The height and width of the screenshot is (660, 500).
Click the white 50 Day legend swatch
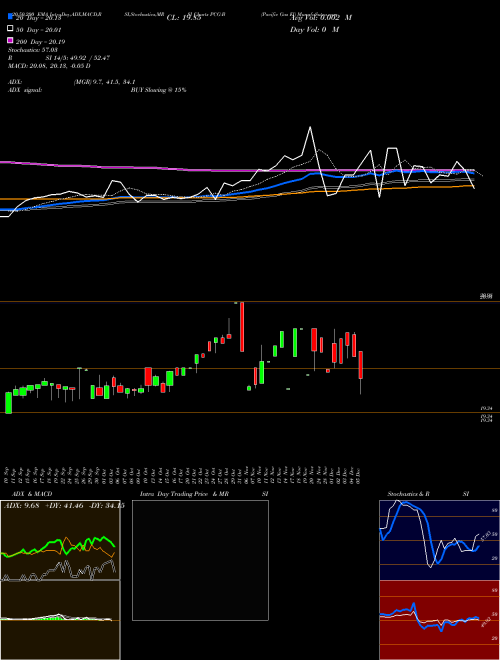tap(10, 29)
